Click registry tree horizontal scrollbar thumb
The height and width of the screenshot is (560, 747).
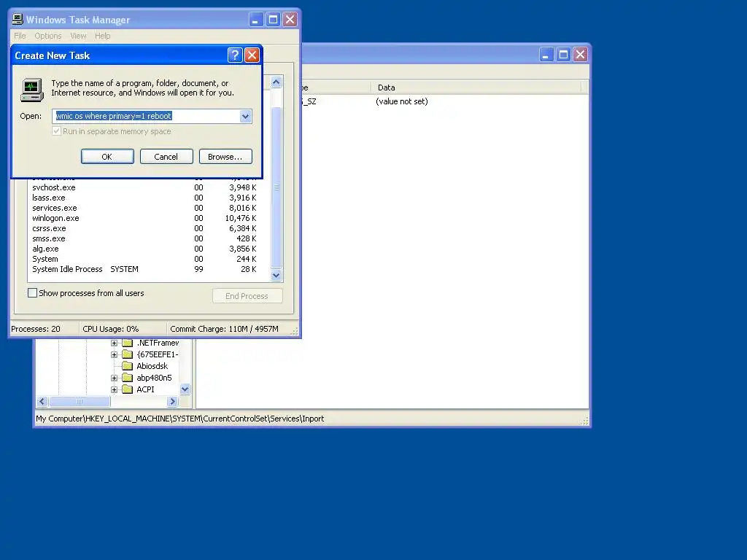pyautogui.click(x=80, y=402)
